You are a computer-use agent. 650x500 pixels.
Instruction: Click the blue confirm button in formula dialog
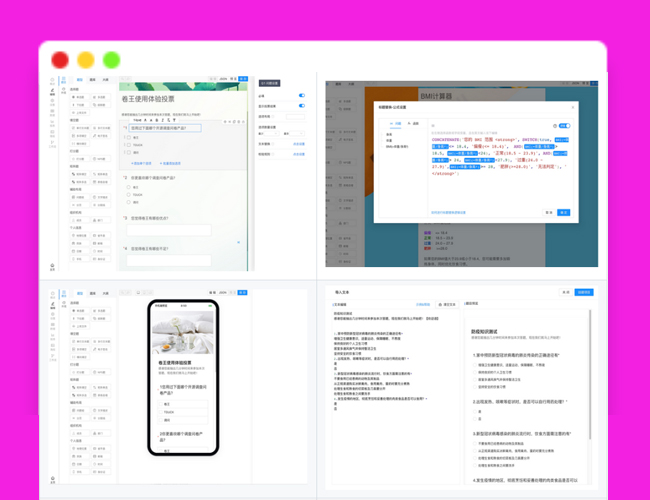[564, 212]
